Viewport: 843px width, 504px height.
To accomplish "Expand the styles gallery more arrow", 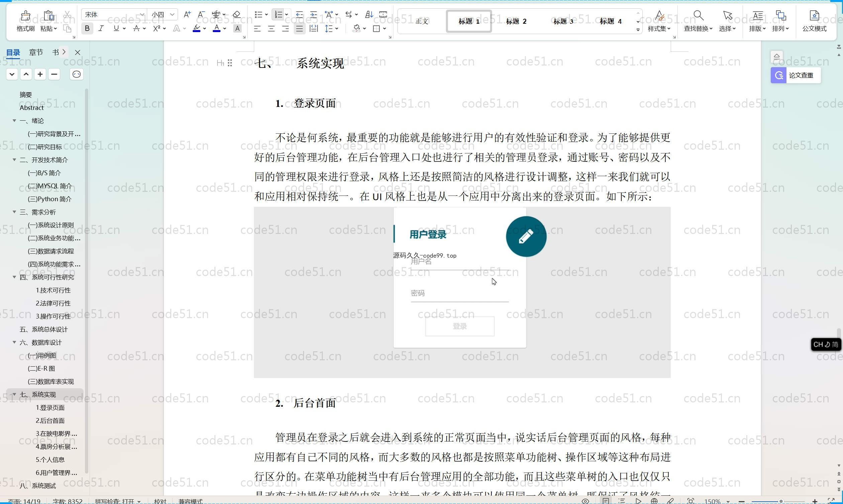I will 638,30.
